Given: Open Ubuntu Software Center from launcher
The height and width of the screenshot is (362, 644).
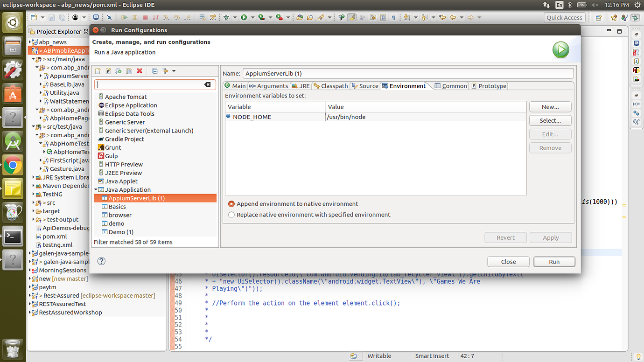Looking at the screenshot, I should pyautogui.click(x=13, y=94).
